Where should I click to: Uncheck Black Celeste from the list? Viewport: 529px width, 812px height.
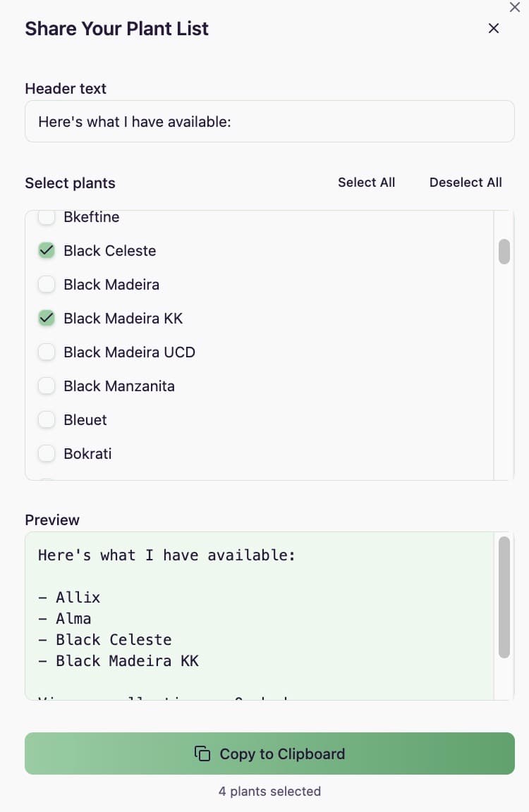46,250
